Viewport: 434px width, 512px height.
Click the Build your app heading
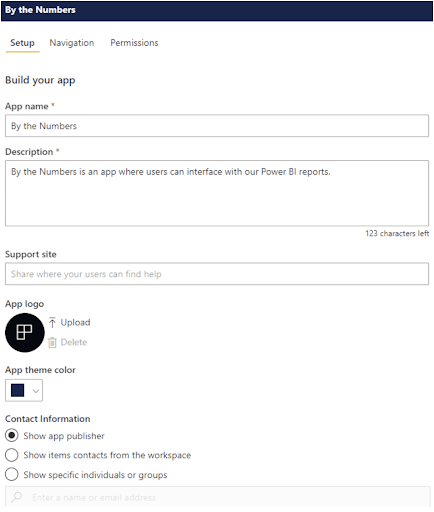point(40,80)
